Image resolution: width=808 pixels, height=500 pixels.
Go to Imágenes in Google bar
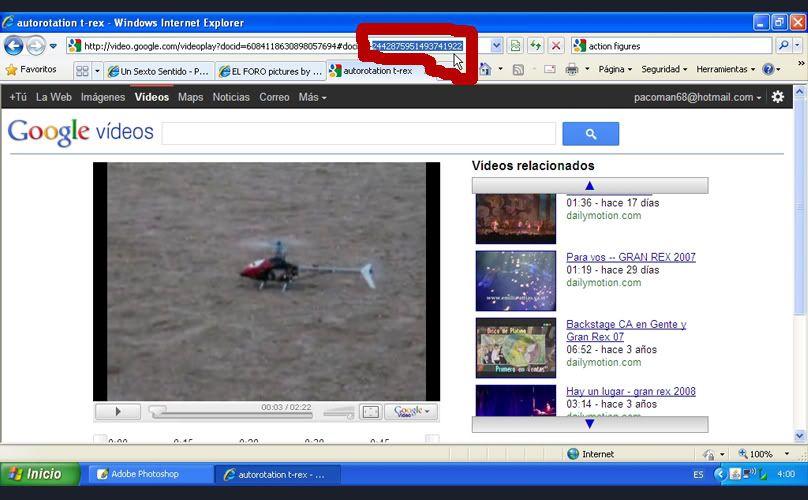click(x=103, y=97)
